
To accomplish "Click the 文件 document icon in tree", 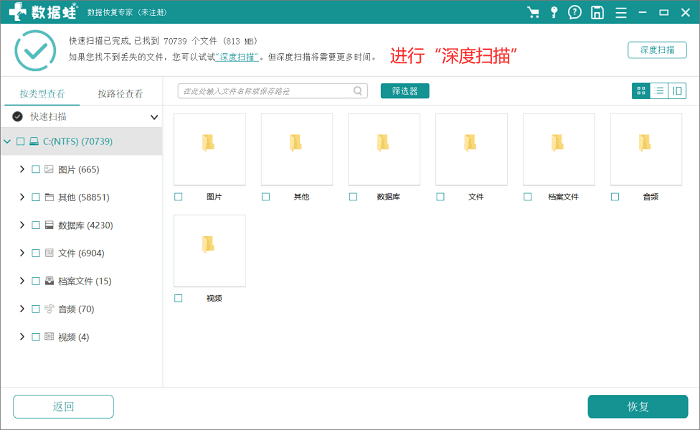I will [x=49, y=253].
